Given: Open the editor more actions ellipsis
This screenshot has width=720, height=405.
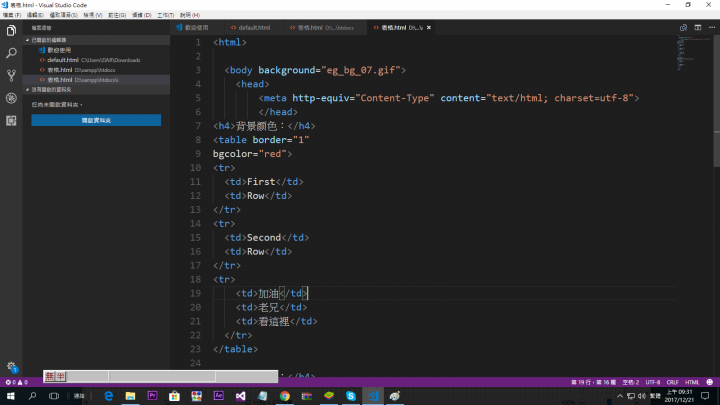Looking at the screenshot, I should tap(712, 28).
